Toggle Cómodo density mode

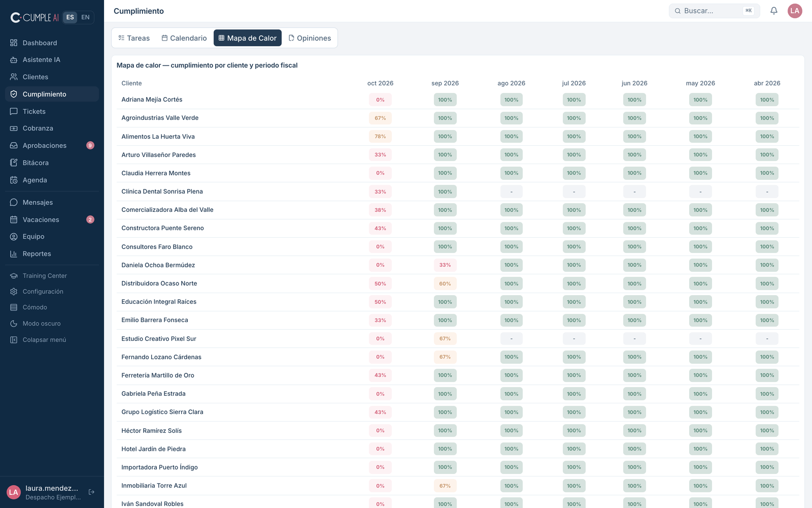click(x=52, y=307)
